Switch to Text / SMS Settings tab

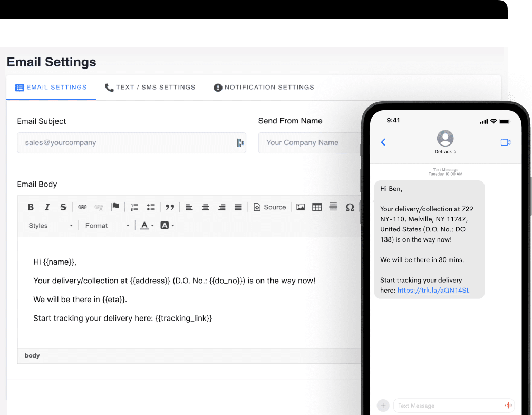[150, 88]
